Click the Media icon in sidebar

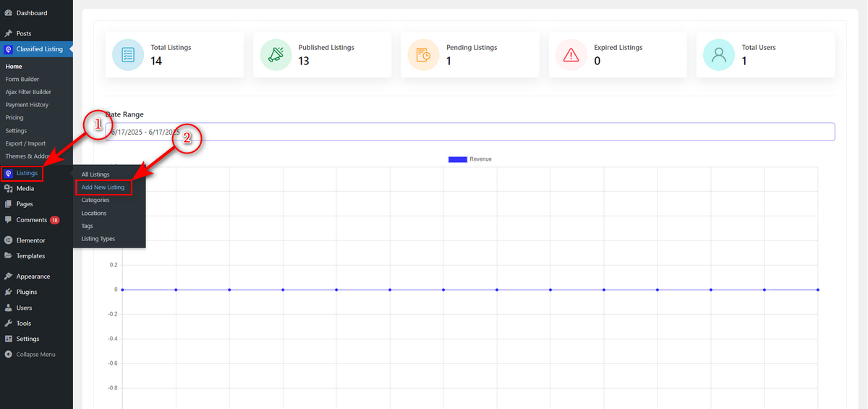(x=8, y=188)
